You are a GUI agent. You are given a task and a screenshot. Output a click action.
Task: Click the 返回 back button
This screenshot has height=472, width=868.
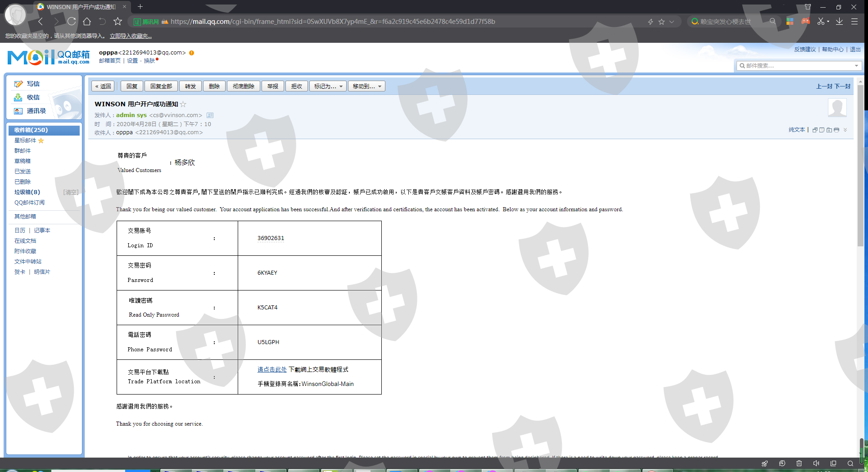pos(103,86)
